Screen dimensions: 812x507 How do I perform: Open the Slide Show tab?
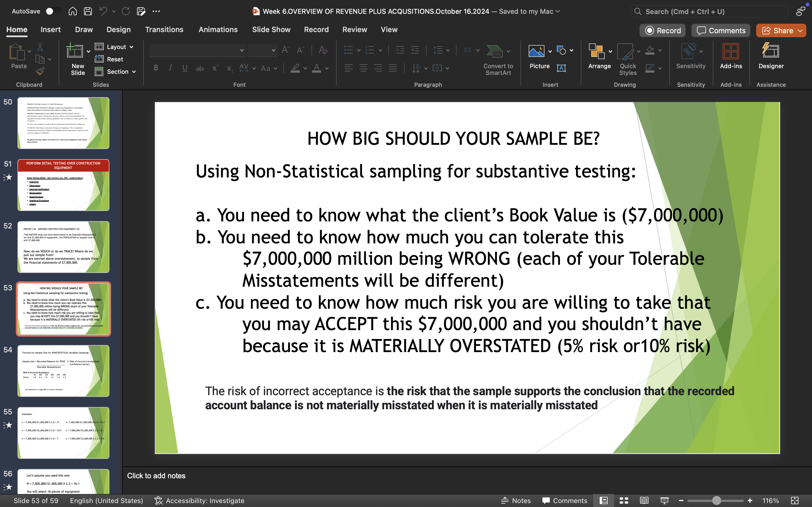(271, 30)
